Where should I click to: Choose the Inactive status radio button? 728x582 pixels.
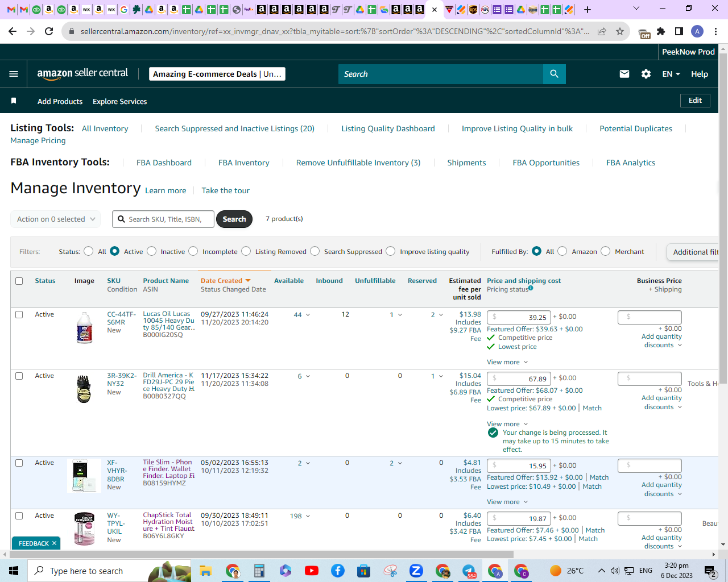[152, 251]
